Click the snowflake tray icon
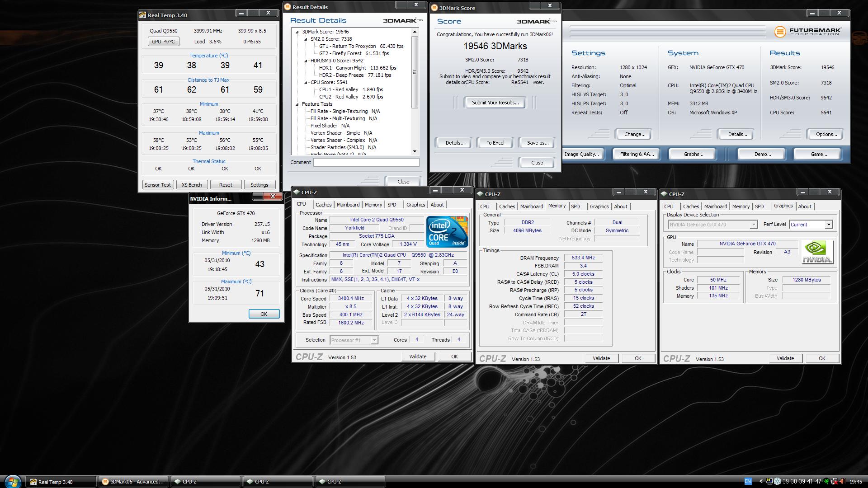The width and height of the screenshot is (868, 488). [x=777, y=481]
